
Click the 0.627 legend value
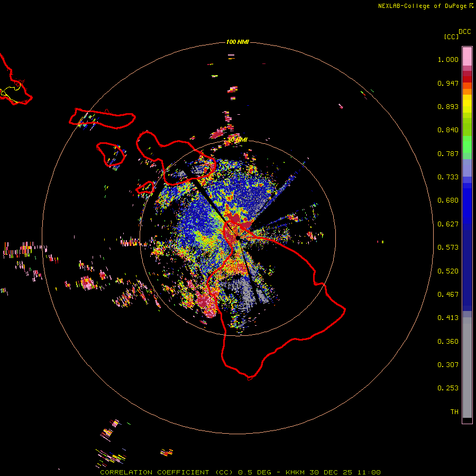(x=448, y=224)
